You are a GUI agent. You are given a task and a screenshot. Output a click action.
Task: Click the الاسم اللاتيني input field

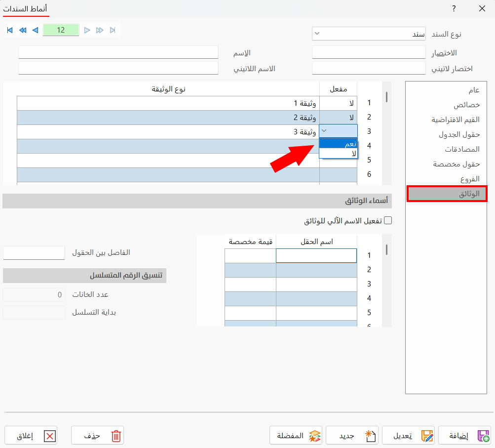[x=118, y=68]
